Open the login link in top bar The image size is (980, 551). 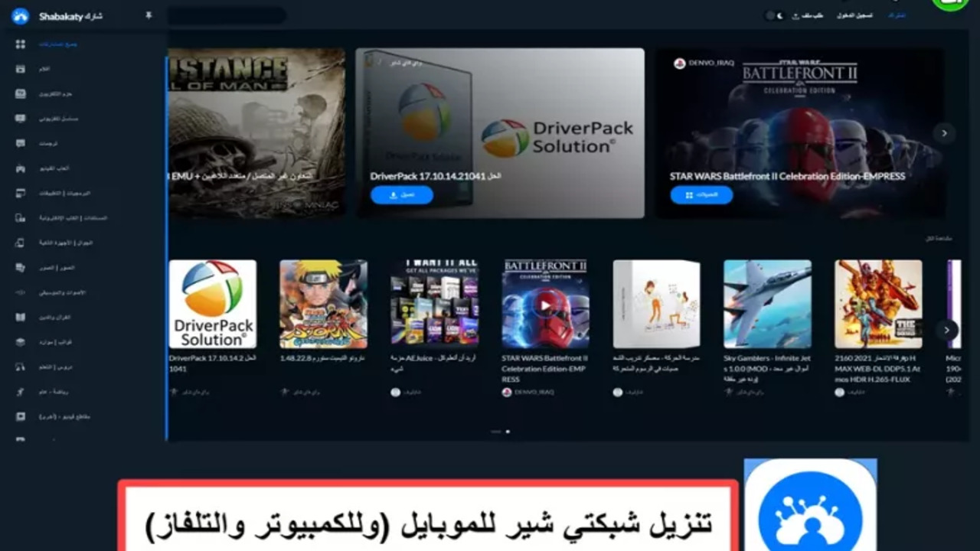(x=855, y=15)
